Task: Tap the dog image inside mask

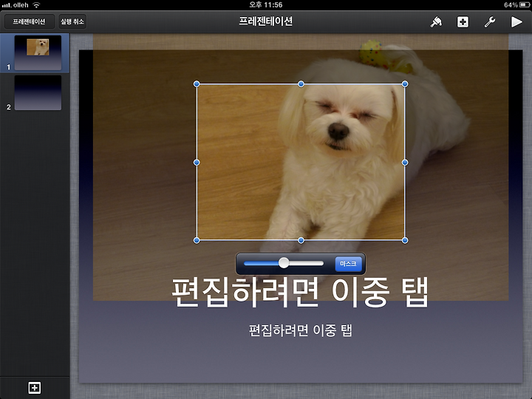Action: tap(301, 162)
